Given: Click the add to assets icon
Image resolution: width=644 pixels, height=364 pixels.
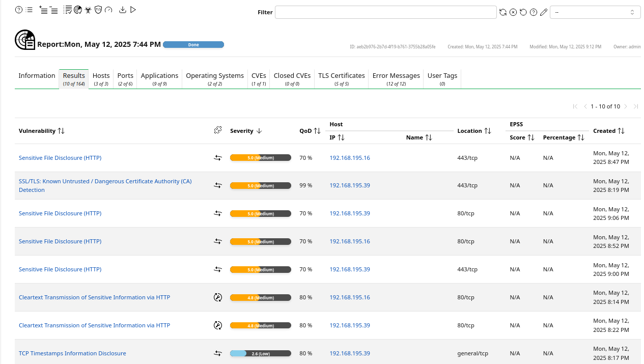Looking at the screenshot, I should 43,10.
